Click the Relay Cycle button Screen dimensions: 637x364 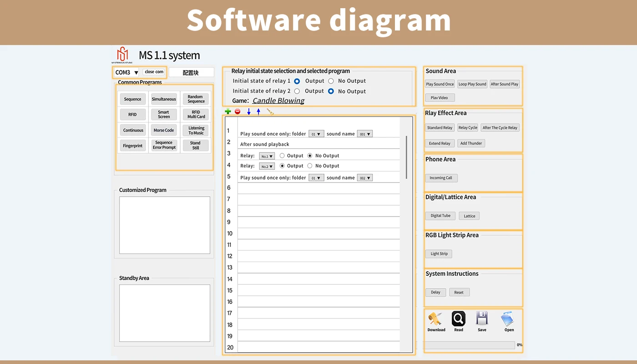pos(468,128)
